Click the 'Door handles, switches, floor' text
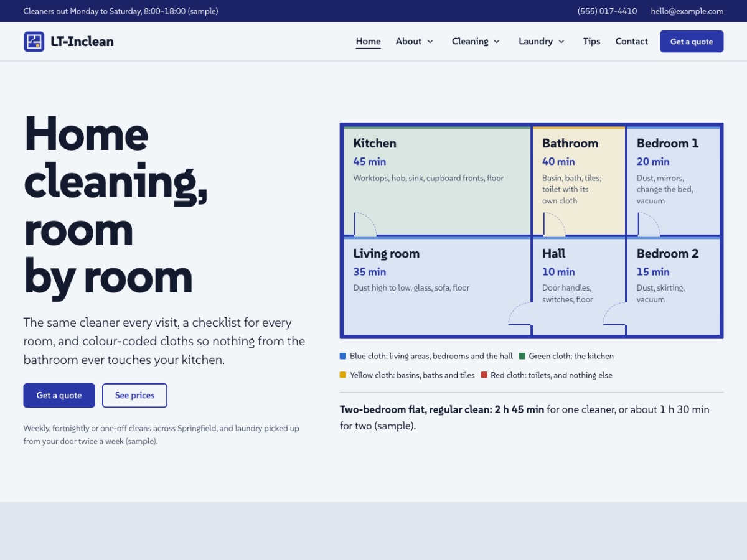Screen dimensions: 747x560 [568, 294]
